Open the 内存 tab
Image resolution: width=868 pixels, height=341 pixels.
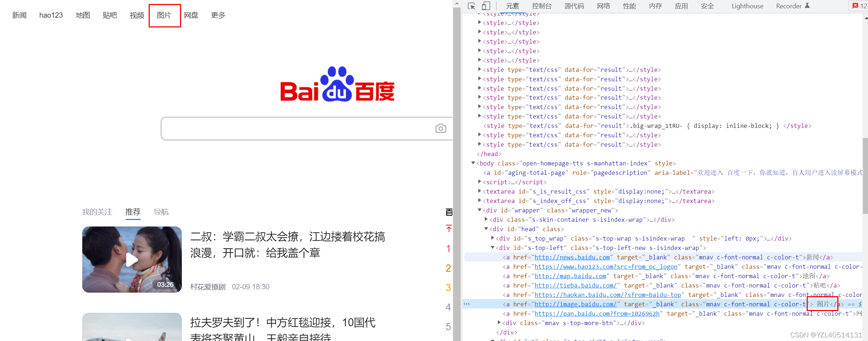(655, 6)
